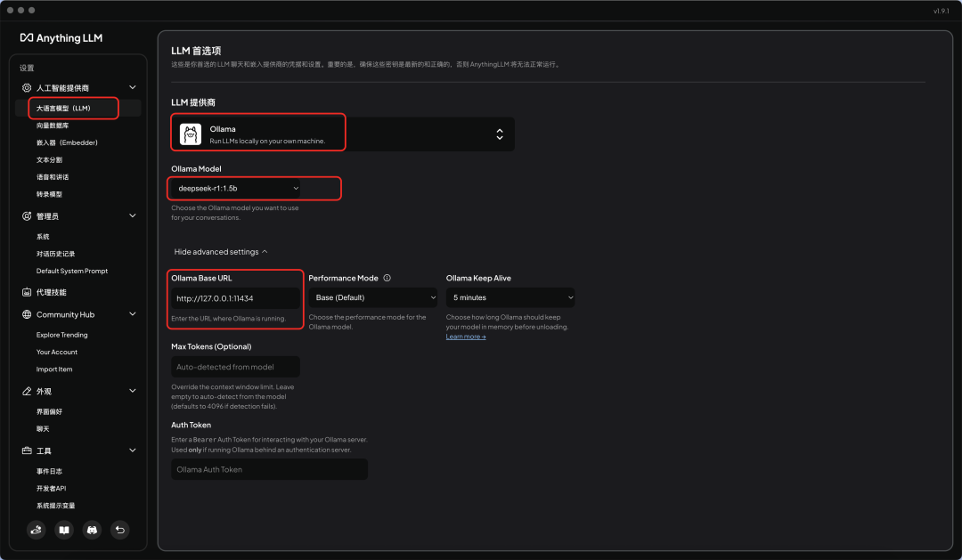This screenshot has width=962, height=560.
Task: Open Explore Trending
Action: 62,335
